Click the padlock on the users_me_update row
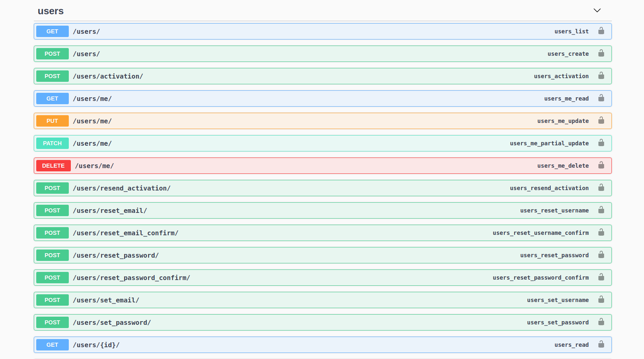Image resolution: width=644 pixels, height=359 pixels. pos(601,120)
